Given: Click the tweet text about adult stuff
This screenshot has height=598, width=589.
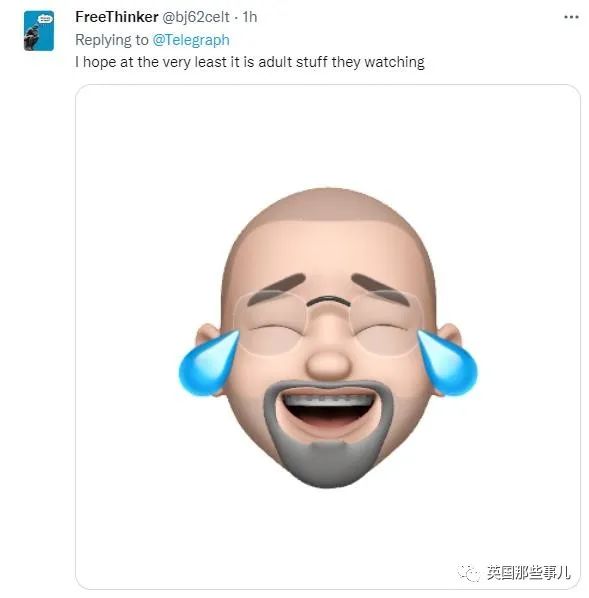Looking at the screenshot, I should point(250,62).
